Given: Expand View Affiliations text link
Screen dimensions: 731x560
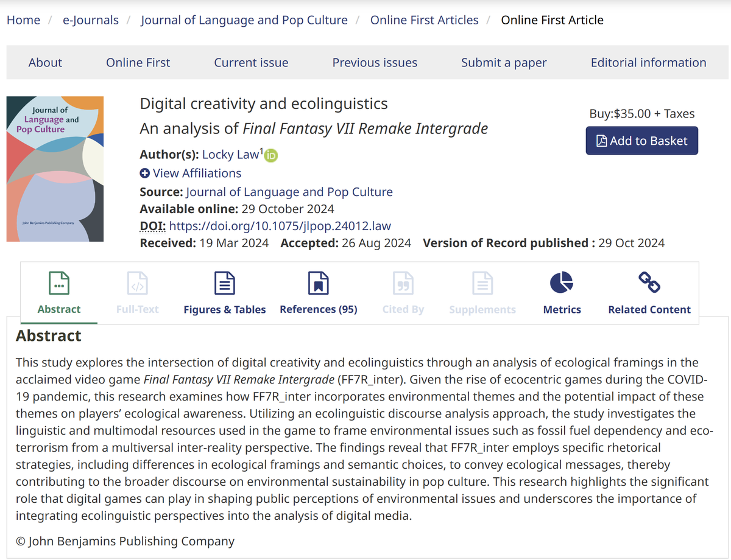Looking at the screenshot, I should 197,173.
